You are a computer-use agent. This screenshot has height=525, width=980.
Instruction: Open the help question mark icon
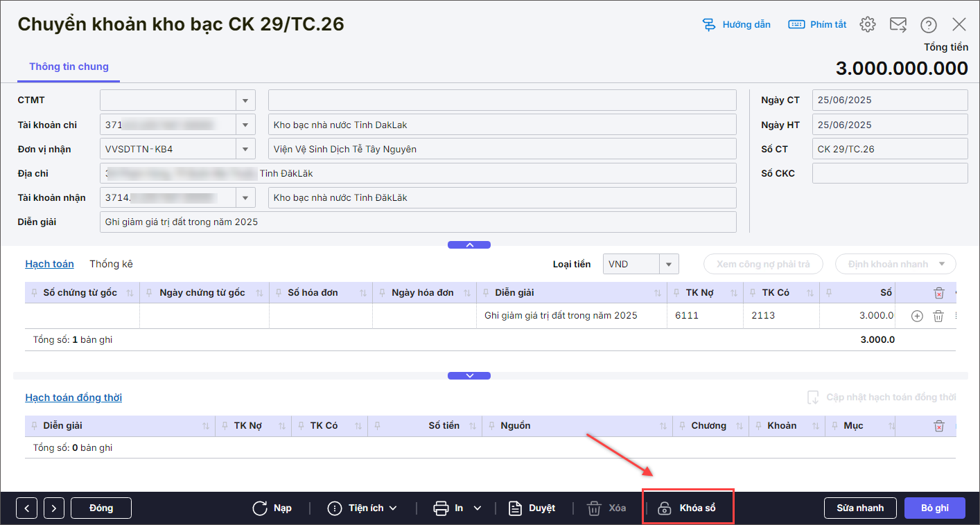pos(928,25)
